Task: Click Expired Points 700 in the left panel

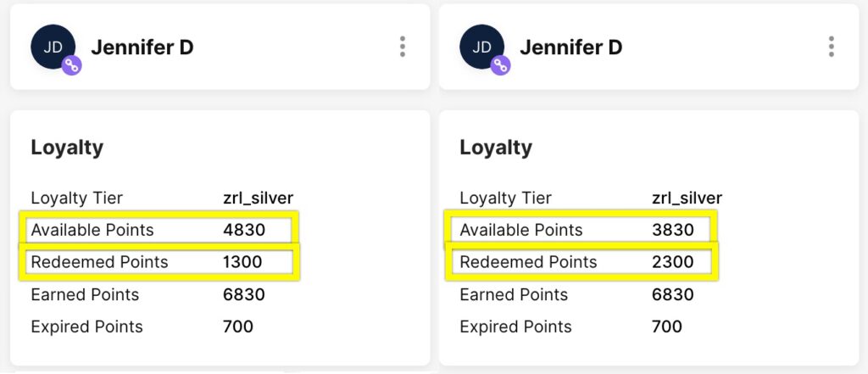Action: [x=142, y=327]
